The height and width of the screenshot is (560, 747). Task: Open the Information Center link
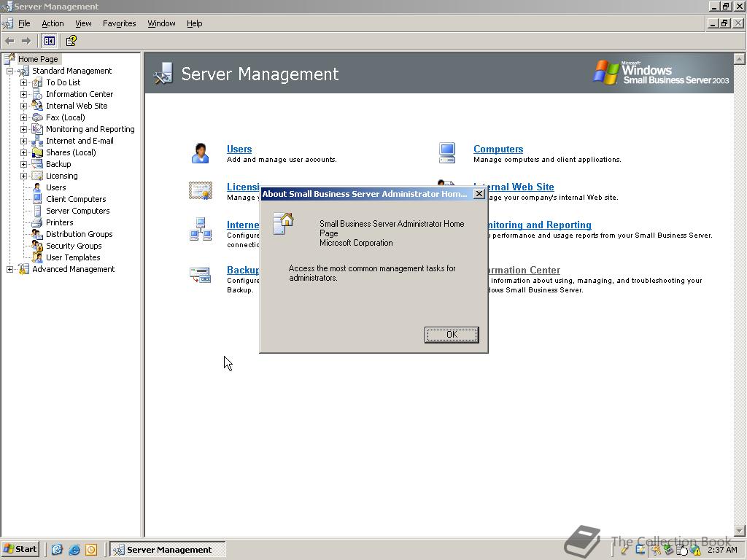(x=524, y=270)
